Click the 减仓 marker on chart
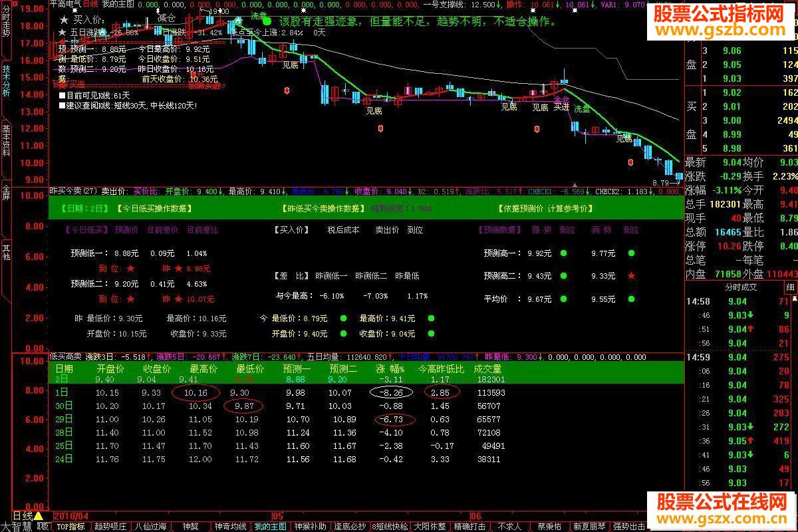Viewport: 798px width, 532px height. (x=167, y=18)
